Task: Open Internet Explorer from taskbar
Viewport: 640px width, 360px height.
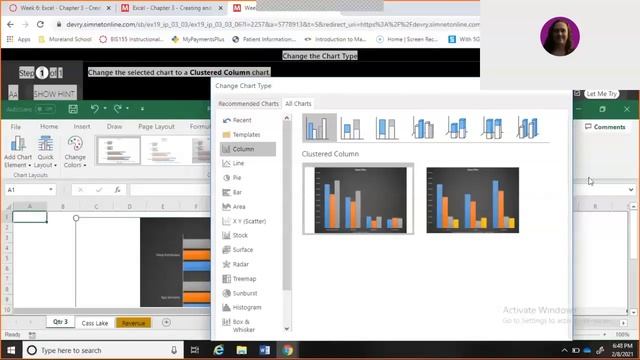Action: point(218,350)
